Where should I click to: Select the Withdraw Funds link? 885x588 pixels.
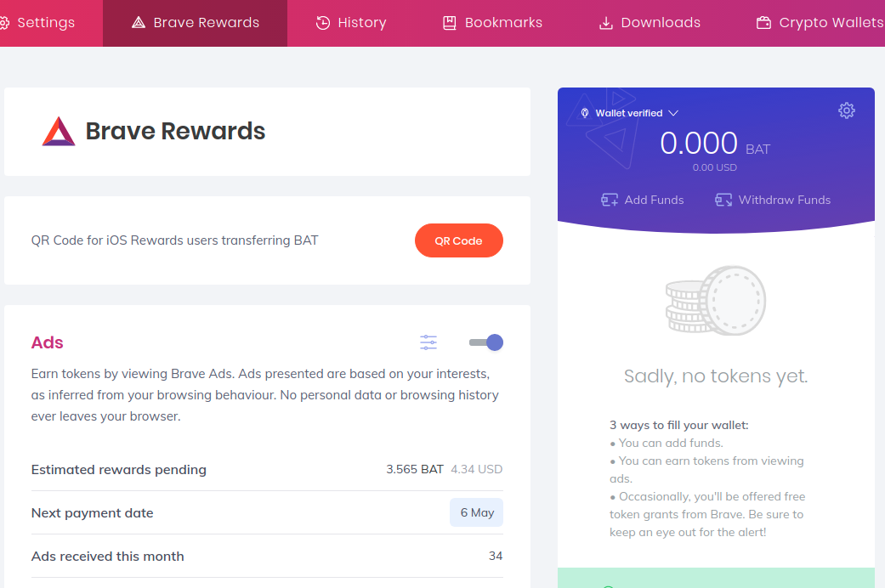(784, 201)
